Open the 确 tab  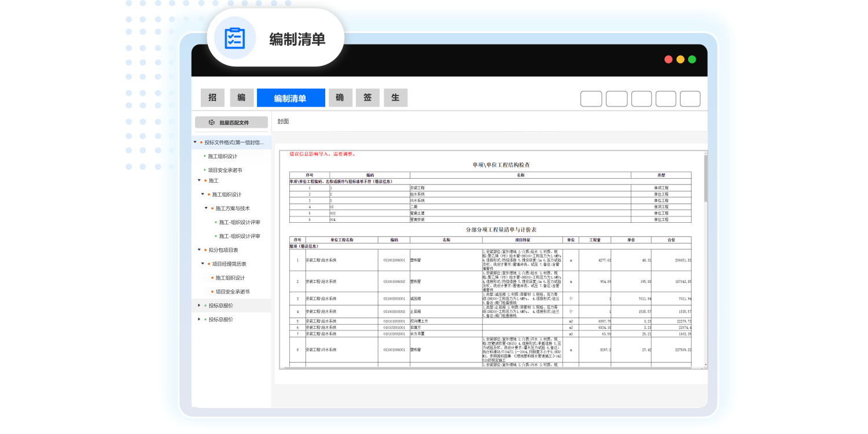click(x=340, y=98)
